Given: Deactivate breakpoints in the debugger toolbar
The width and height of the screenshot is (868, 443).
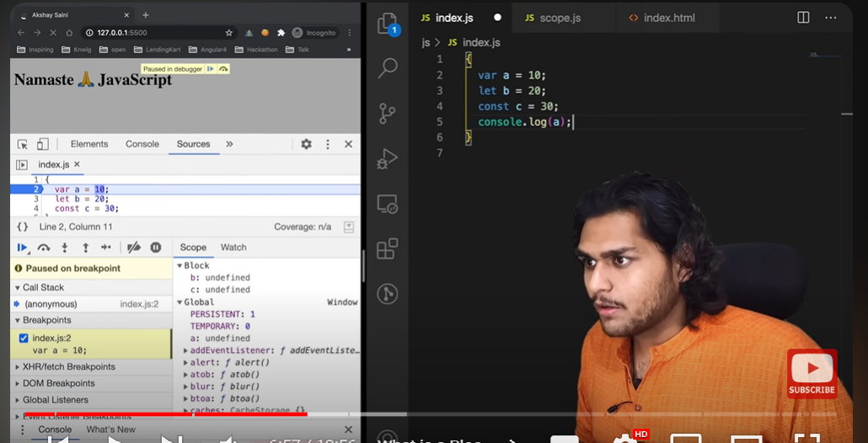Looking at the screenshot, I should [133, 248].
